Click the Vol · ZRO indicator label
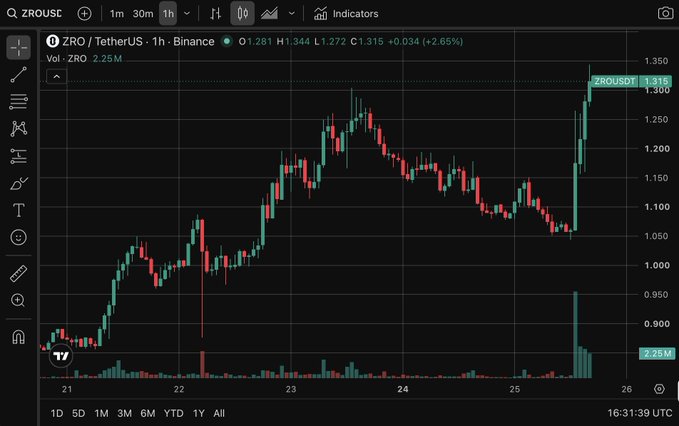The image size is (679, 426). click(x=67, y=58)
